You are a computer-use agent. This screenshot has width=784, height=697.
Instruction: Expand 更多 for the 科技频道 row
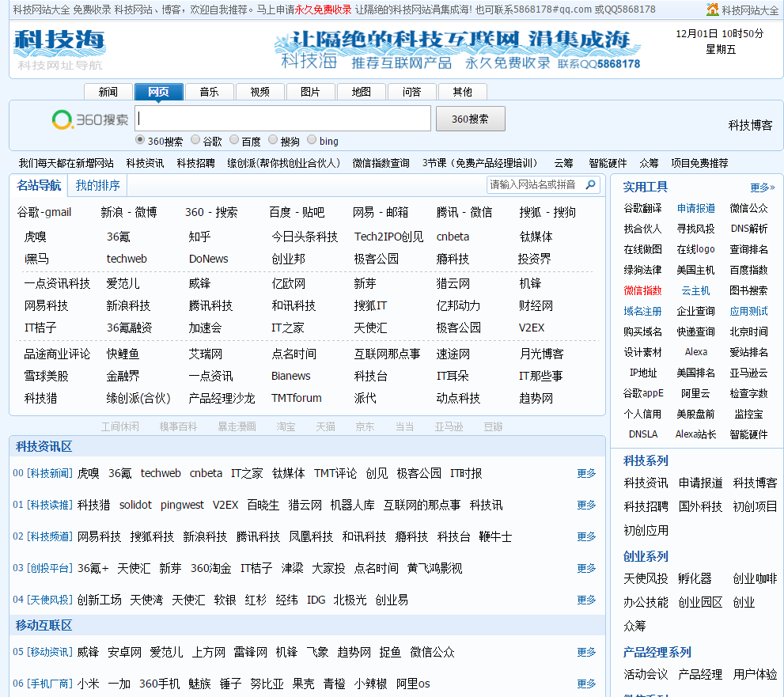coord(586,536)
